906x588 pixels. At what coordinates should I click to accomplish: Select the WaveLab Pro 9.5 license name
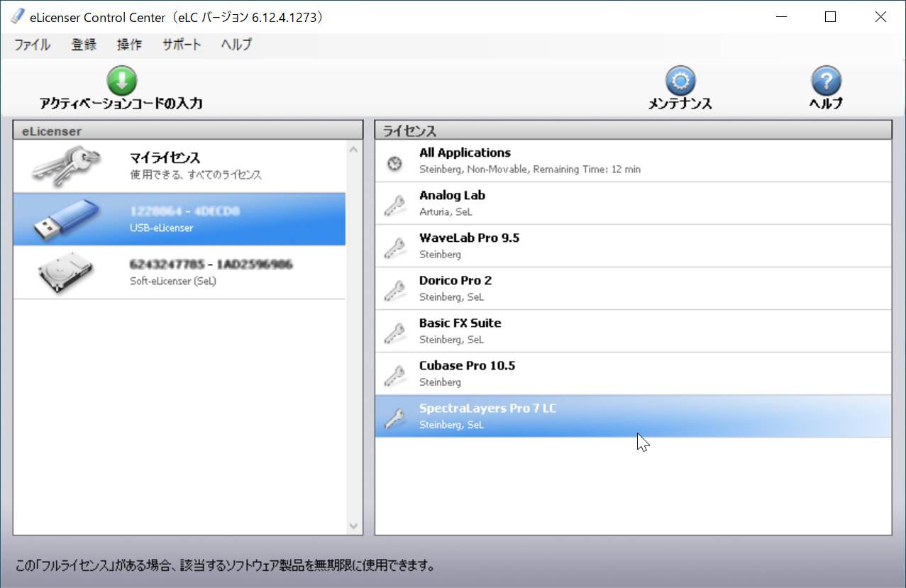[x=469, y=238]
